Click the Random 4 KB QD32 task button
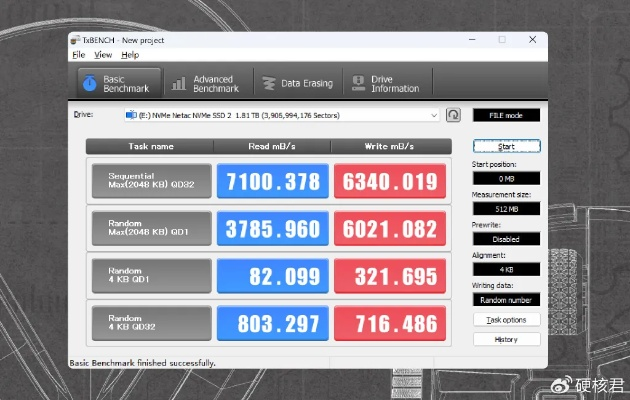Viewport: 630px width, 400px height. click(x=151, y=323)
